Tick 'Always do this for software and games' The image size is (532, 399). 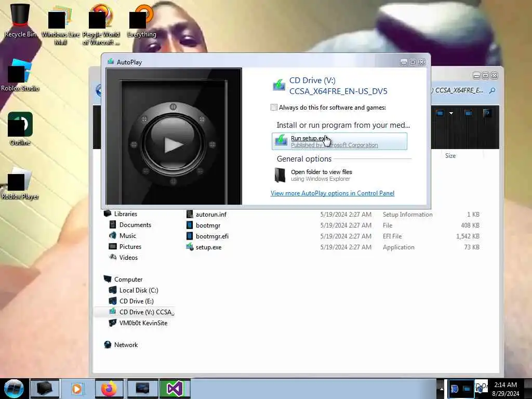pyautogui.click(x=274, y=108)
